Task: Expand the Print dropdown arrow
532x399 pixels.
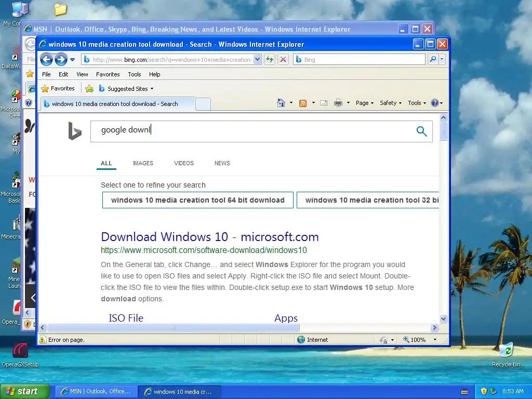Action: coord(348,103)
